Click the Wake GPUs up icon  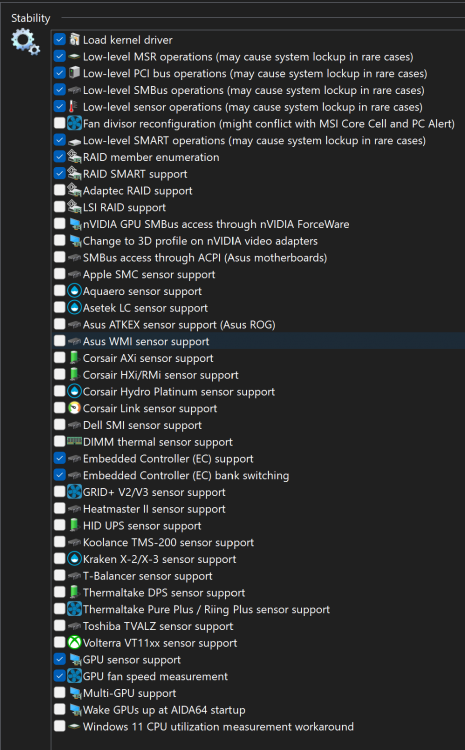point(75,709)
